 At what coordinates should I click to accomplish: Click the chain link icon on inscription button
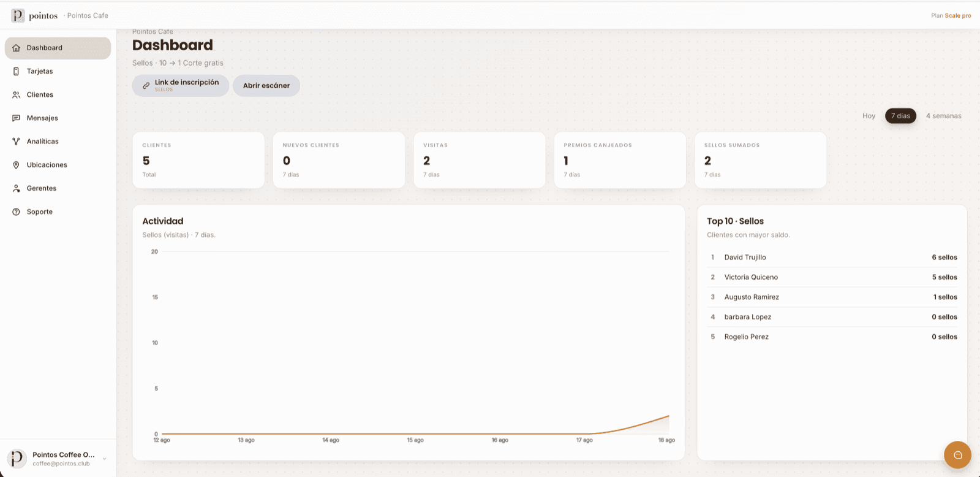(146, 86)
